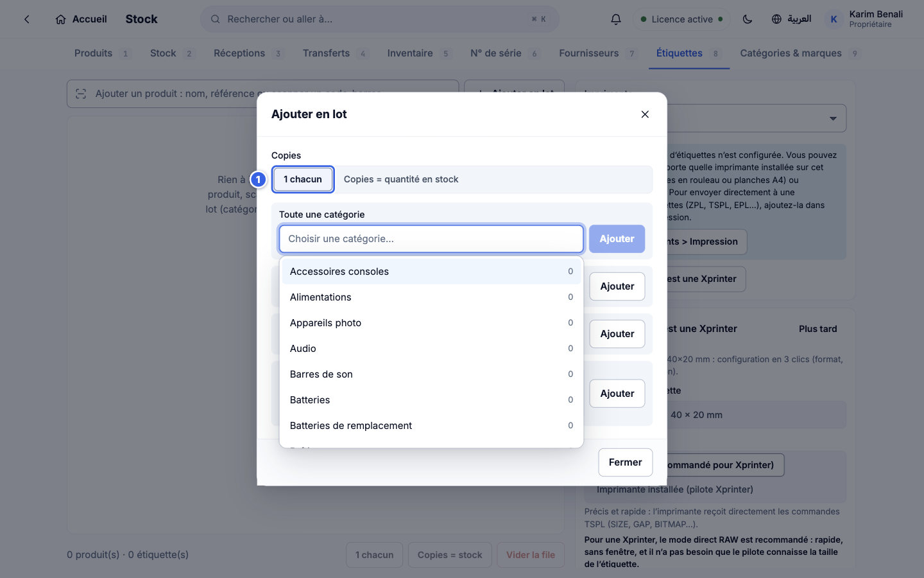Screen dimensions: 924x578
Task: Click the Fermer button
Action: click(626, 462)
